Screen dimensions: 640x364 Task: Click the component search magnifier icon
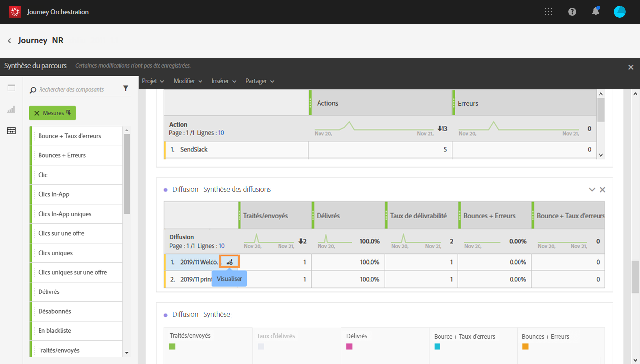(33, 90)
